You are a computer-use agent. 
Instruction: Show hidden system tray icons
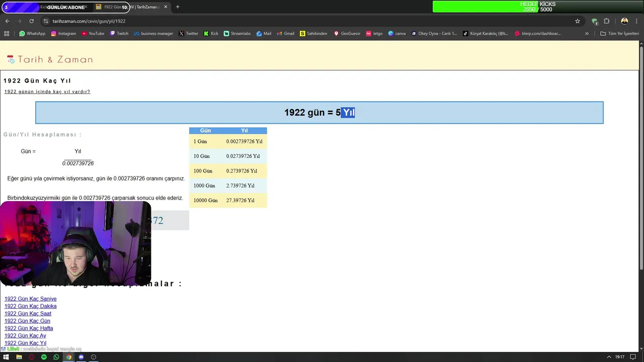point(609,357)
